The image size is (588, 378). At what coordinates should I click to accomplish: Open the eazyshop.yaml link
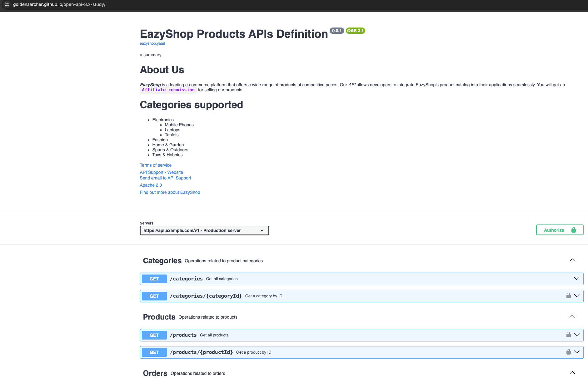tap(152, 43)
